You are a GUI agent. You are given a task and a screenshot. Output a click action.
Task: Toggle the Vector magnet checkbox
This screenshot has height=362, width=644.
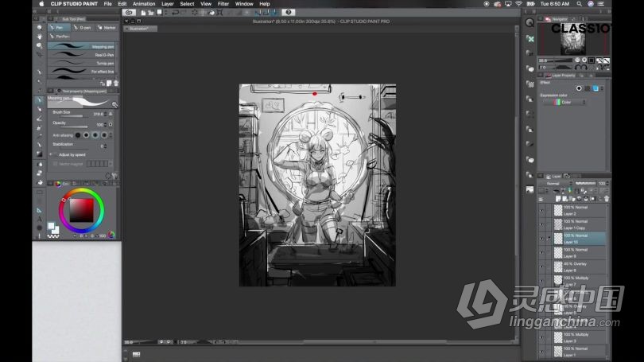tap(56, 164)
